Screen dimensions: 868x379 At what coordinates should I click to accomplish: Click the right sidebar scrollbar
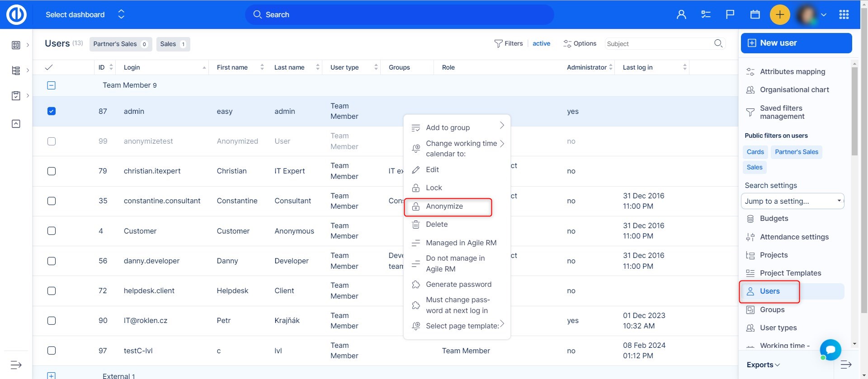coord(854,112)
